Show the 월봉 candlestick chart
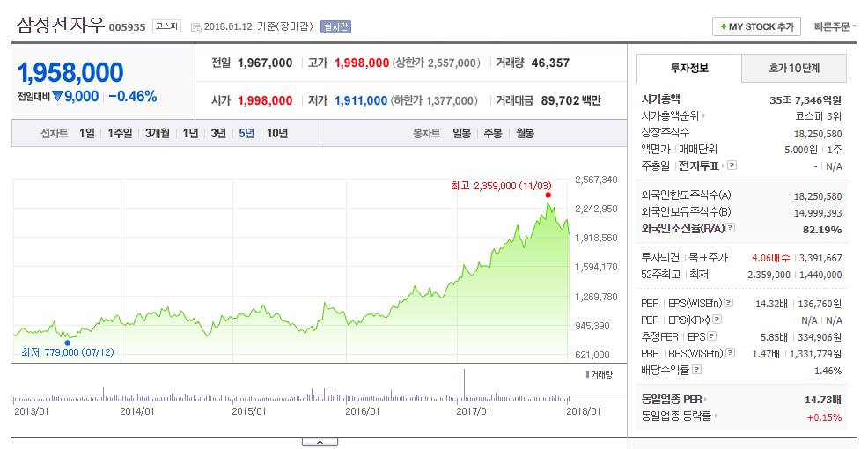 [x=525, y=134]
